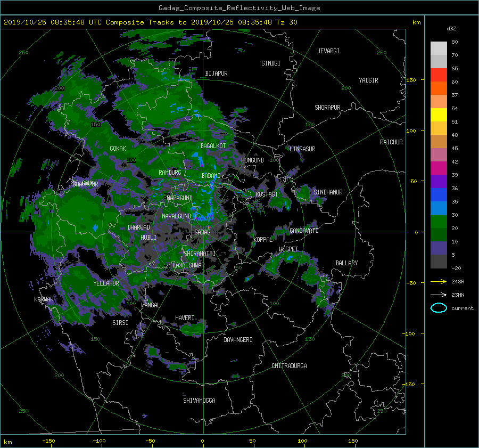Pick the light grey 70–80 dBZ swatch
479x448 pixels.
(x=439, y=48)
